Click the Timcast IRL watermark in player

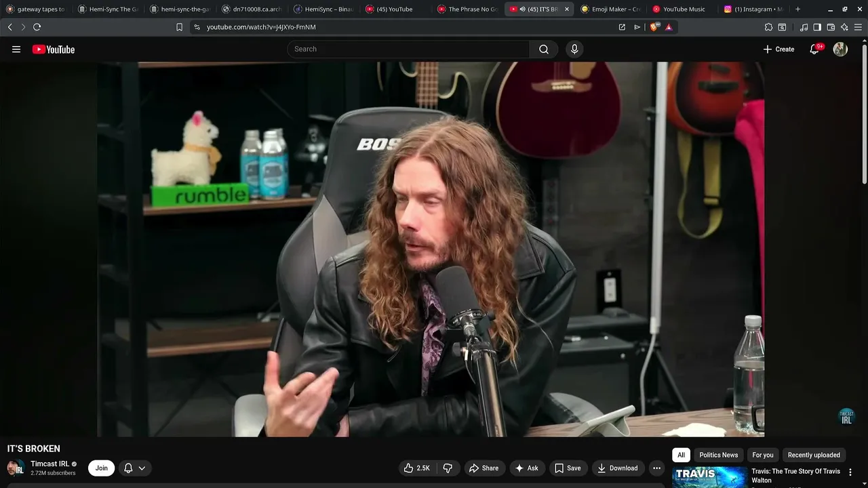846,417
